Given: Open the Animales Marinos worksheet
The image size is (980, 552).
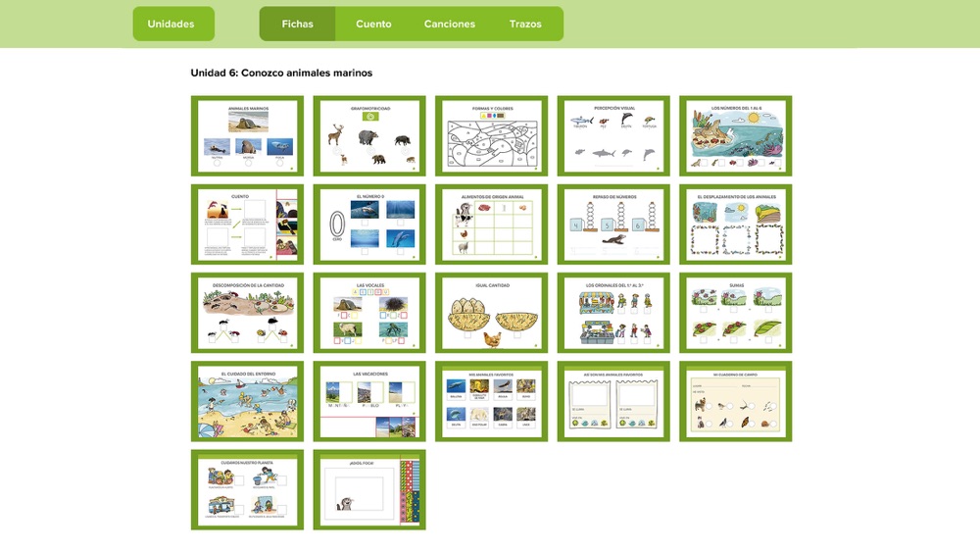Looking at the screenshot, I should [x=248, y=135].
